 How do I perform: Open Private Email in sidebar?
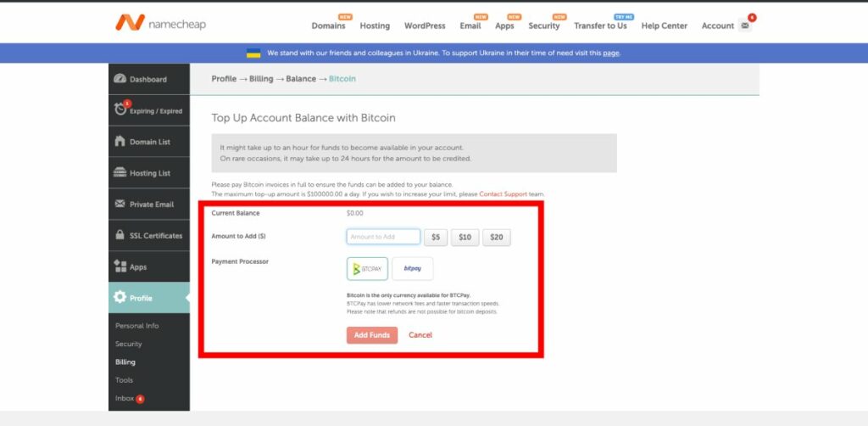(x=149, y=205)
